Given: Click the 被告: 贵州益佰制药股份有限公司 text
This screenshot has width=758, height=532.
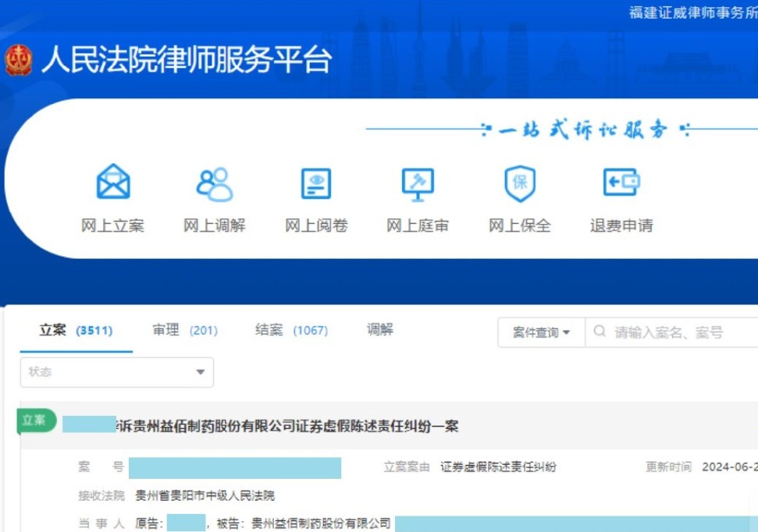Looking at the screenshot, I should (304, 523).
